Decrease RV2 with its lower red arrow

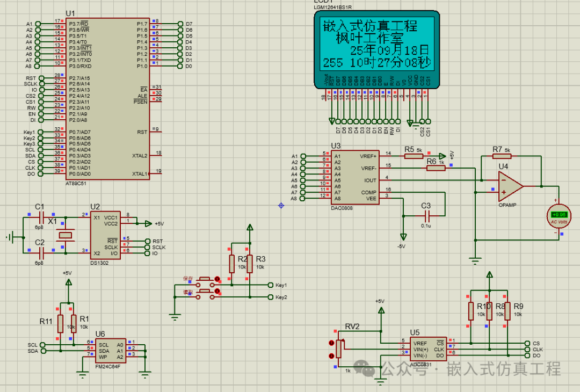pyautogui.click(x=331, y=356)
